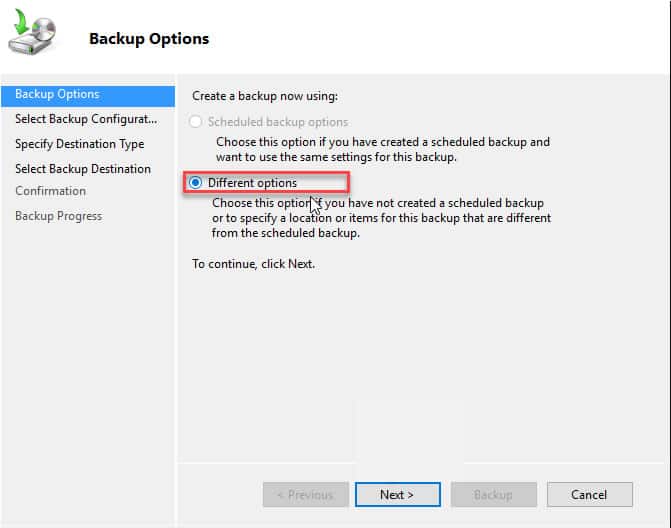671x528 pixels.
Task: Click the Scheduled backup options label text
Action: pyautogui.click(x=278, y=122)
